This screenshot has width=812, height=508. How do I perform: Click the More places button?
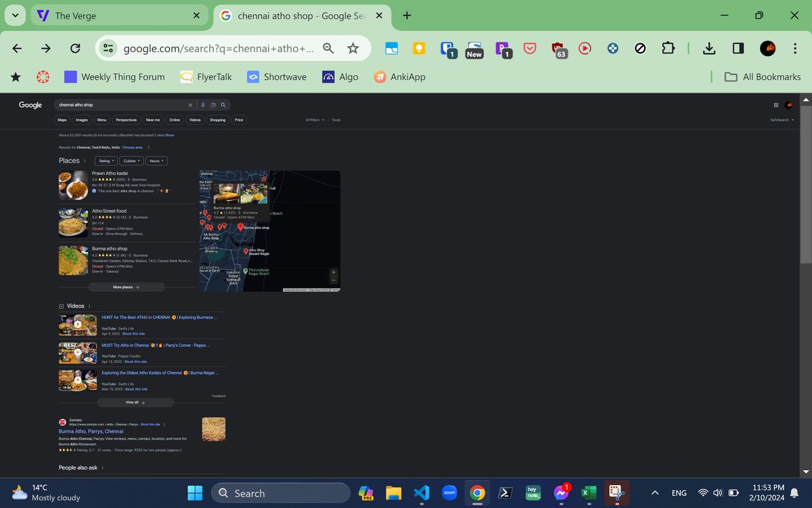coord(126,287)
